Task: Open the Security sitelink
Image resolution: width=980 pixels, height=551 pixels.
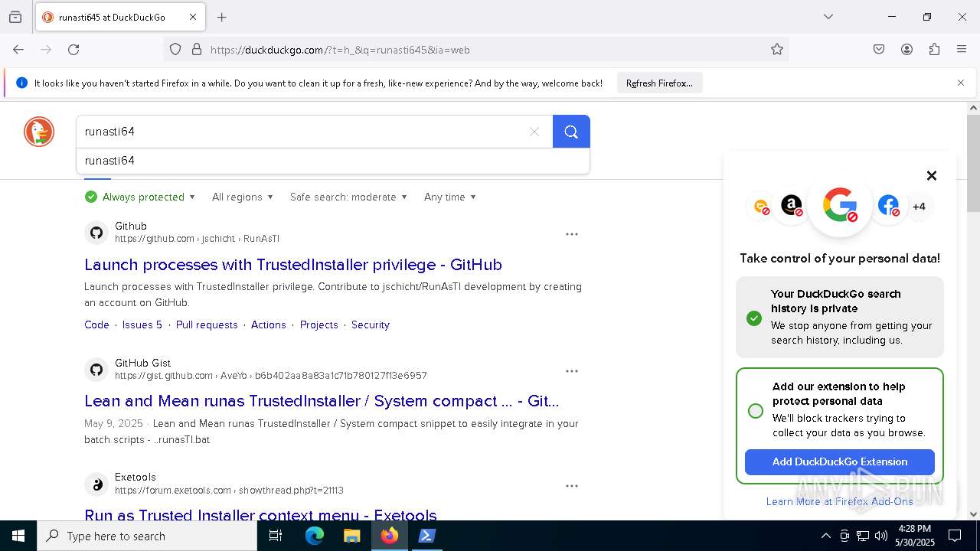Action: (371, 324)
